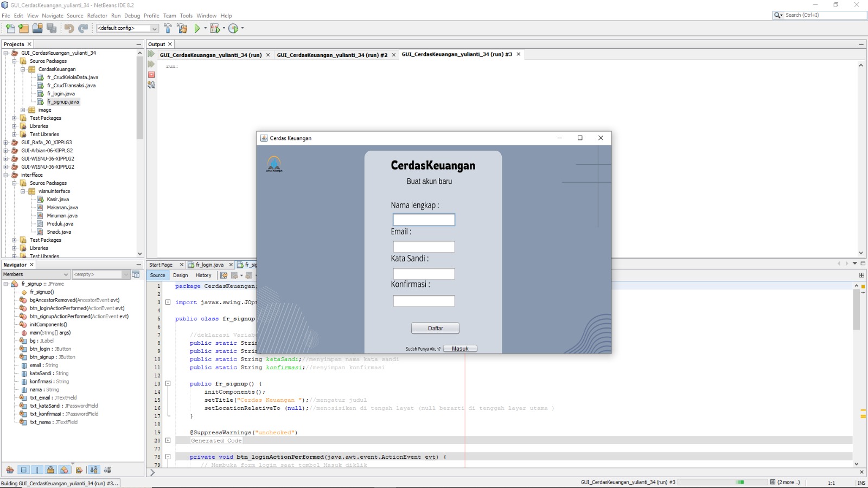This screenshot has width=868, height=488.
Task: Stop the running process with red square
Action: click(x=151, y=75)
